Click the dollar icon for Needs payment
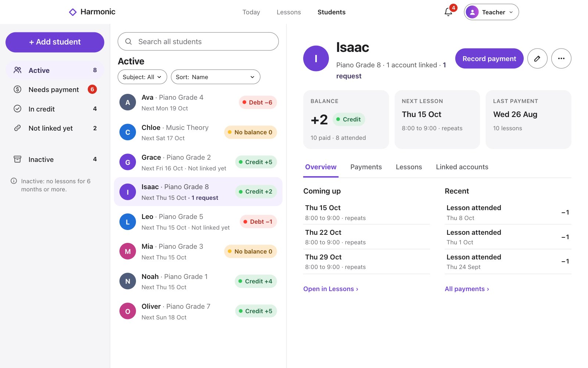 tap(17, 89)
